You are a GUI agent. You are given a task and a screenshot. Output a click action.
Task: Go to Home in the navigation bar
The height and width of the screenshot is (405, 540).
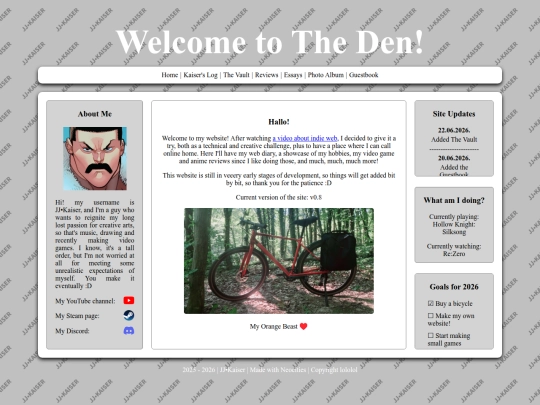pos(170,75)
